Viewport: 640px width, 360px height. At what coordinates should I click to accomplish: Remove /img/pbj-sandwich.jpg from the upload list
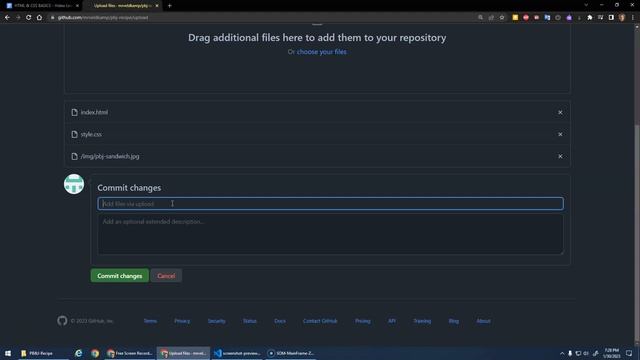(560, 156)
